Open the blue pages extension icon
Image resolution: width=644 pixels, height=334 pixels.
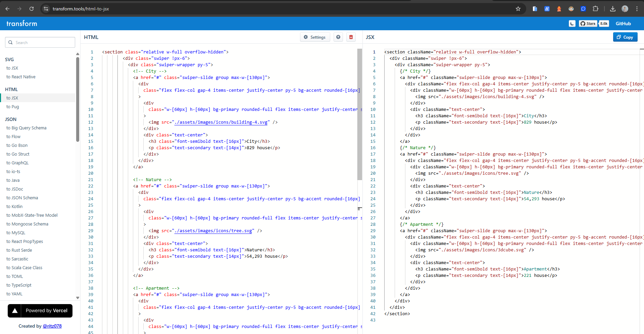(x=535, y=9)
